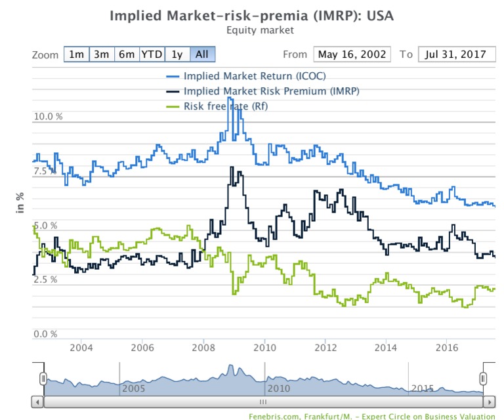Click the right navigator range handle
This screenshot has height=420, width=504.
pos(483,379)
